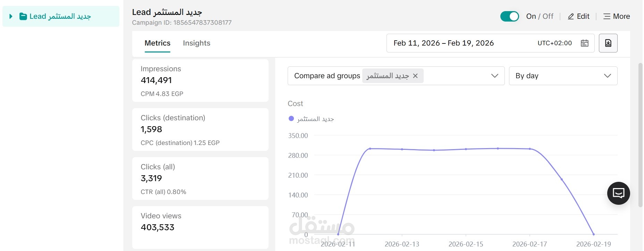
Task: Toggle the campaign On/Off switch
Action: [509, 16]
